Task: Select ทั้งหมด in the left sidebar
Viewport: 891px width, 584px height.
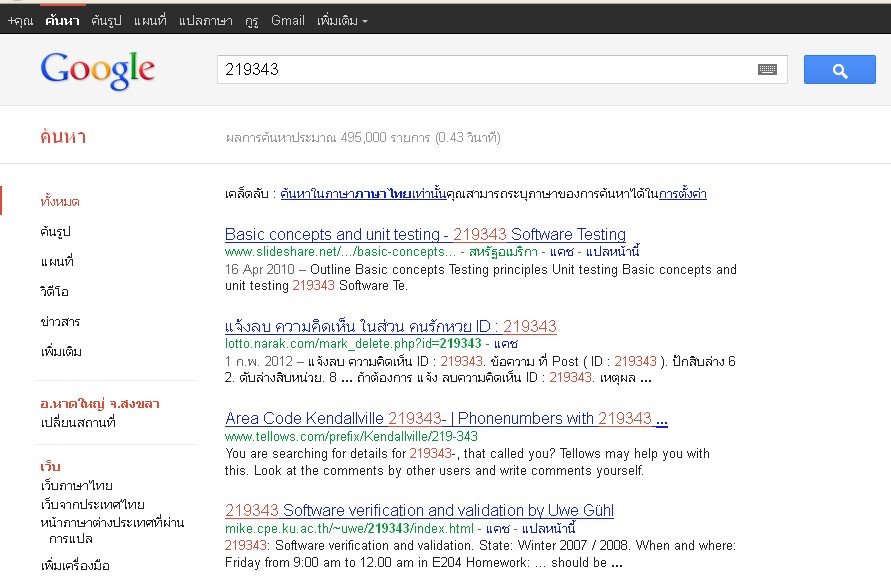Action: pyautogui.click(x=60, y=201)
